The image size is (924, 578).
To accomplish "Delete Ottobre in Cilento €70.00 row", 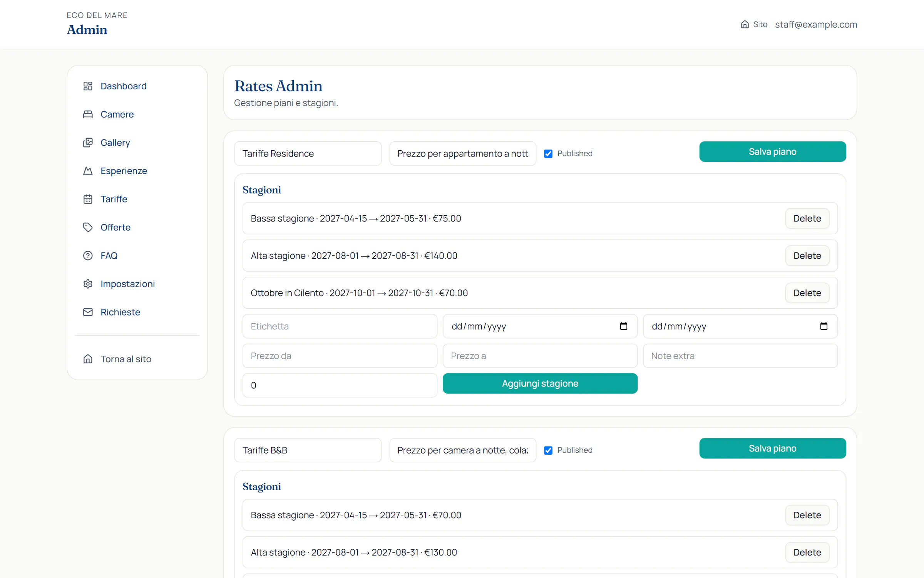I will [807, 293].
